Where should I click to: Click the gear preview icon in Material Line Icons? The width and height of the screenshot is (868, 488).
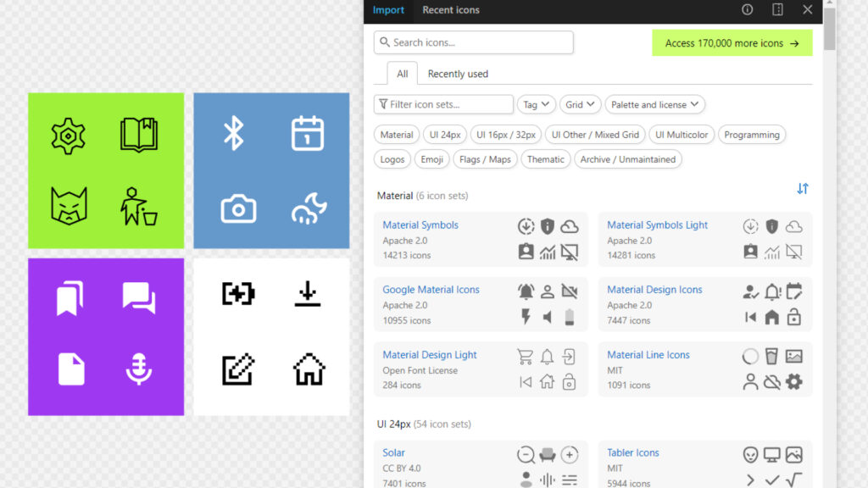pos(793,382)
